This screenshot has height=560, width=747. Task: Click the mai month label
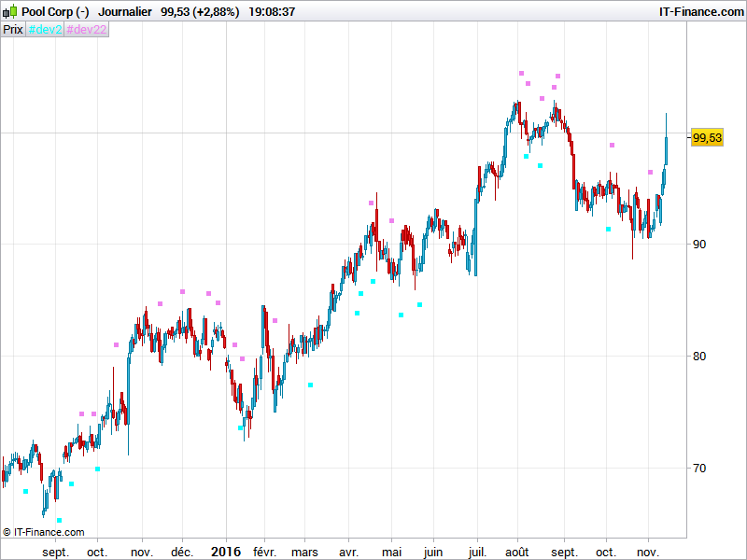click(x=391, y=552)
